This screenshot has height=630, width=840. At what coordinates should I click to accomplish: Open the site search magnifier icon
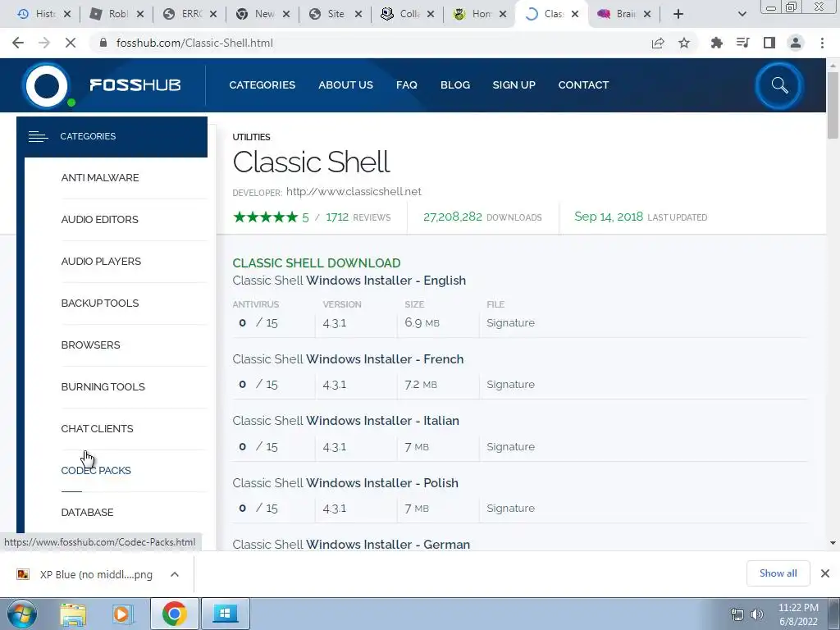(779, 85)
